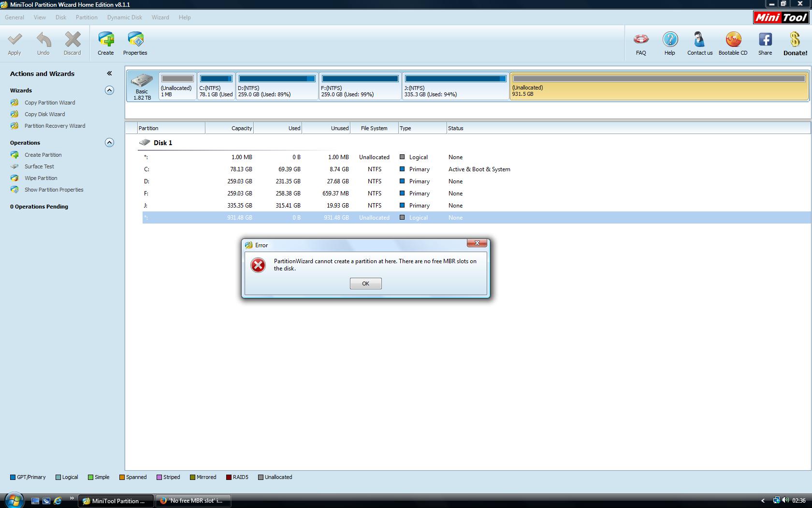Open the Partition menu
This screenshot has width=812, height=508.
coord(87,17)
